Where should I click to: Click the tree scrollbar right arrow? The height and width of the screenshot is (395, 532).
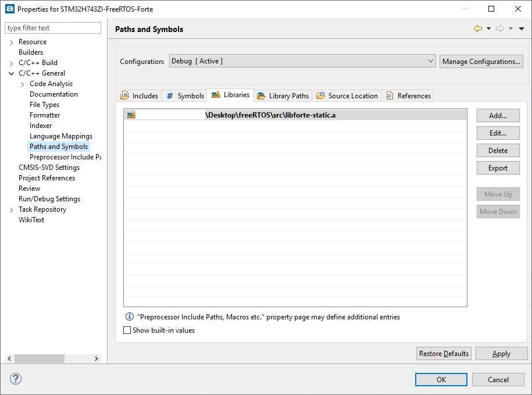97,358
